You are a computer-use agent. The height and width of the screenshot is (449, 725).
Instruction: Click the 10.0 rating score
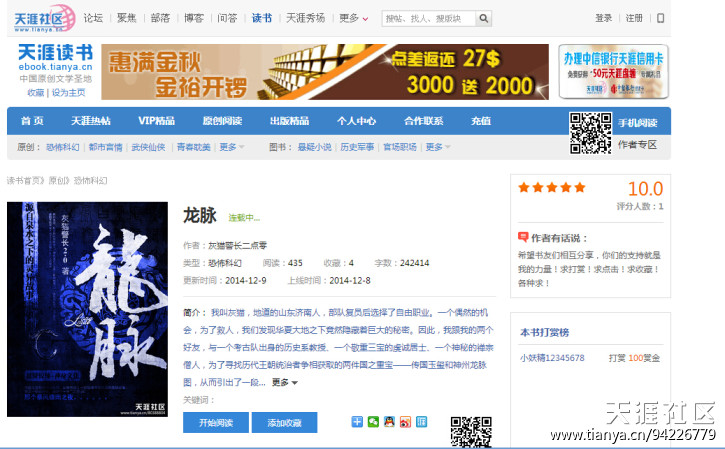(x=645, y=189)
